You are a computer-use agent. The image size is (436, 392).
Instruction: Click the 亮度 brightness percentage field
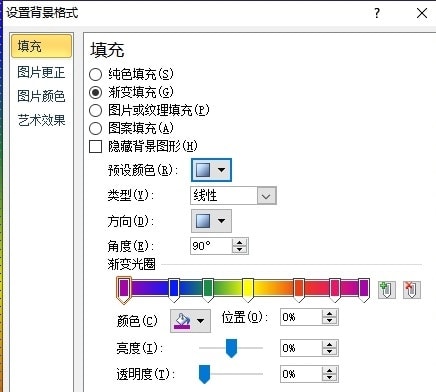(301, 348)
